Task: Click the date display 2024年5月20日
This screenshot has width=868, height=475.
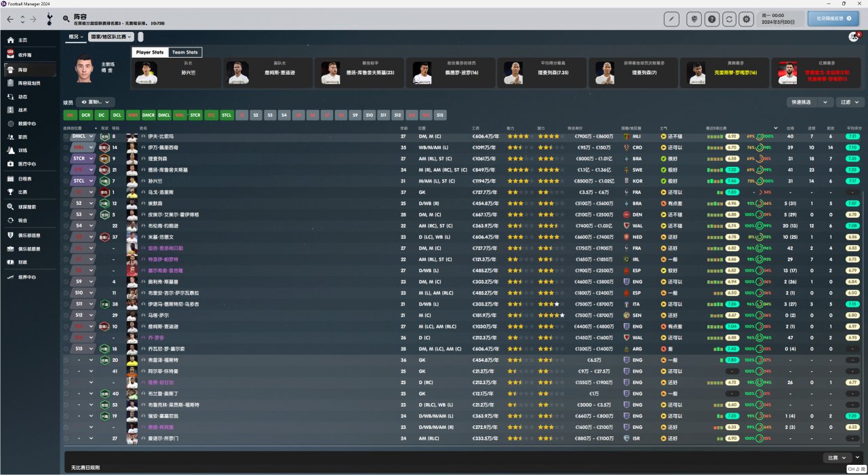Action: (777, 21)
